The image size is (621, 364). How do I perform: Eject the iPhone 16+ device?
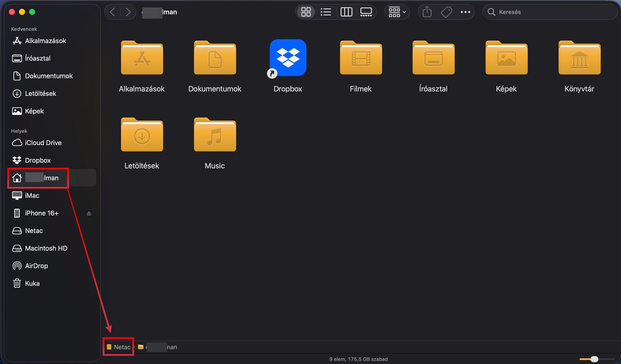[x=89, y=213]
